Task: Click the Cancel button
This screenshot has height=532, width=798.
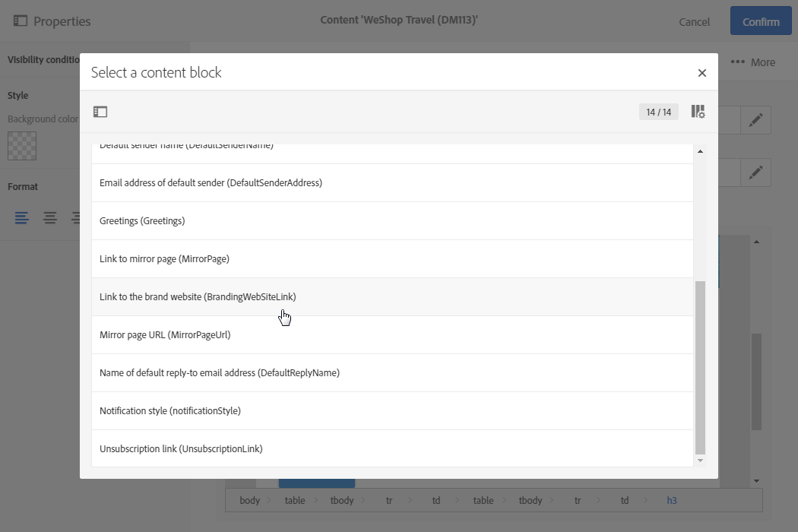Action: pyautogui.click(x=694, y=22)
